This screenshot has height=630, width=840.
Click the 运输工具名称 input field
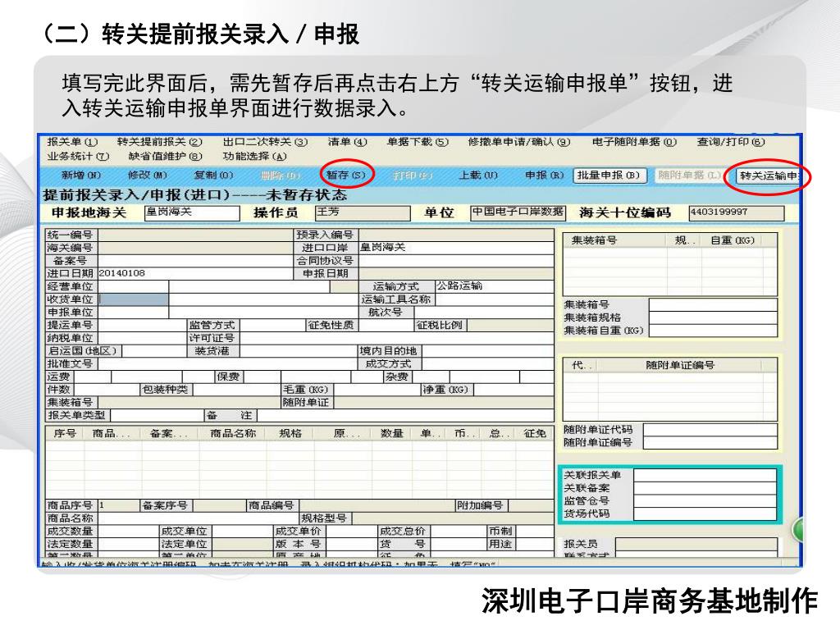(495, 299)
